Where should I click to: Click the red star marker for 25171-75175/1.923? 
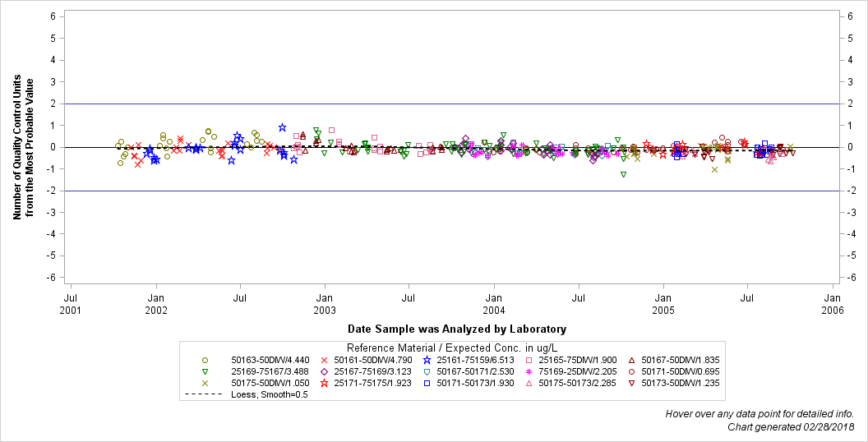tap(325, 383)
